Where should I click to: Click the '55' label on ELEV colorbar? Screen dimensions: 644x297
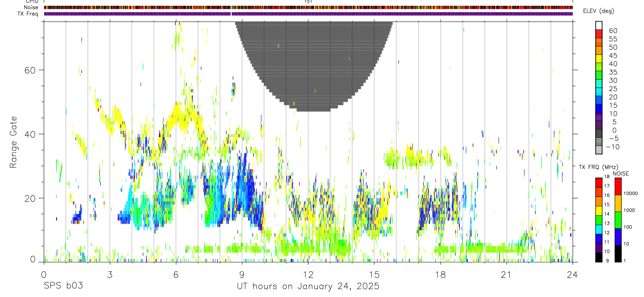click(613, 39)
